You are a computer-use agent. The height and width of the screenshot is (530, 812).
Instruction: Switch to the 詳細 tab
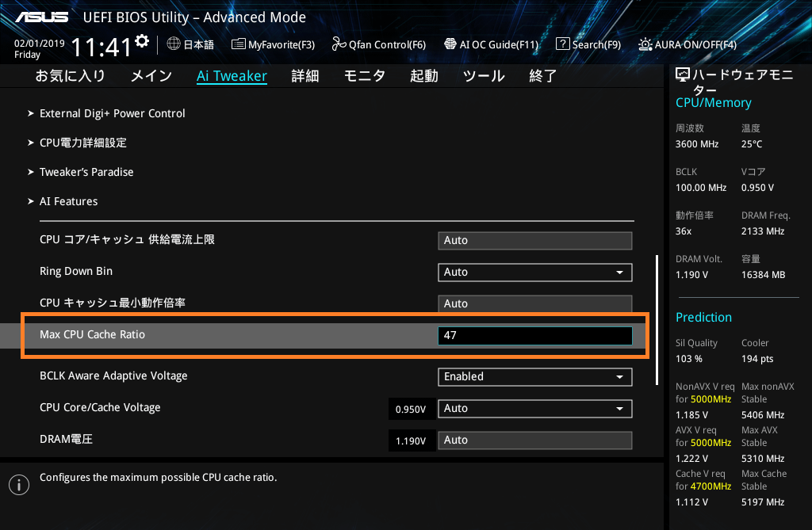pos(305,76)
